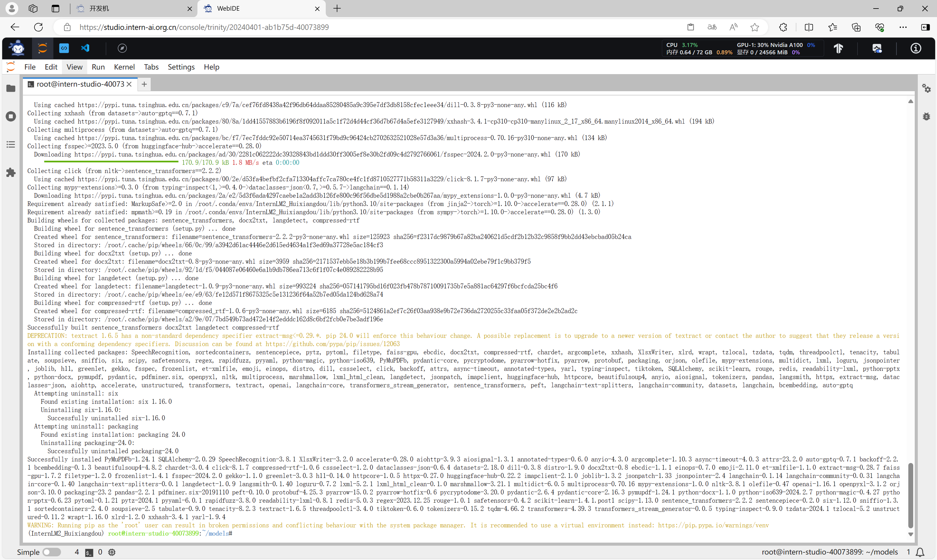Add a new launcher tab
This screenshot has width=937, height=560.
[x=144, y=84]
